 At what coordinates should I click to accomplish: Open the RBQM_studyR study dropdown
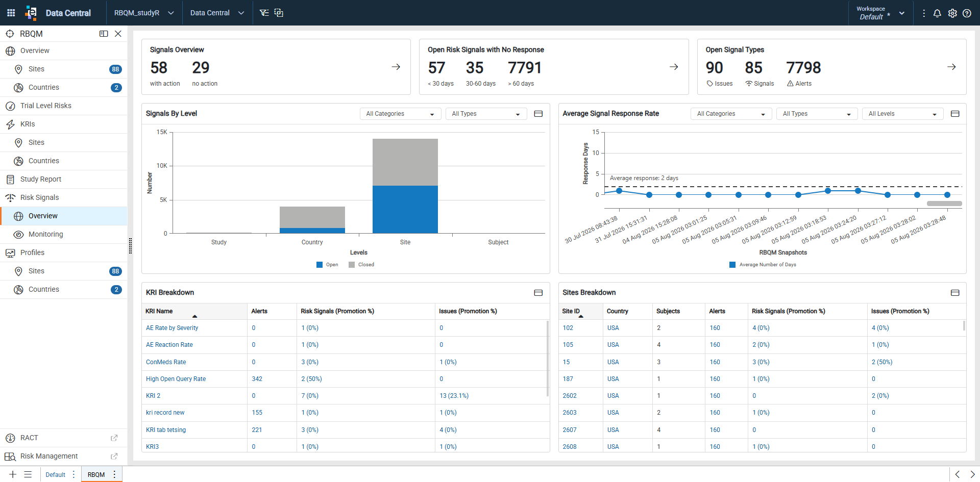click(143, 13)
